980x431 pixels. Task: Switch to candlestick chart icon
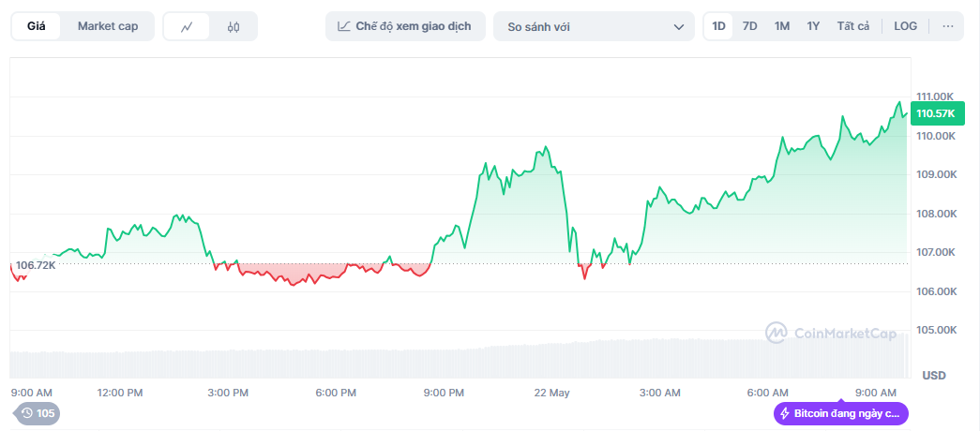coord(234,27)
